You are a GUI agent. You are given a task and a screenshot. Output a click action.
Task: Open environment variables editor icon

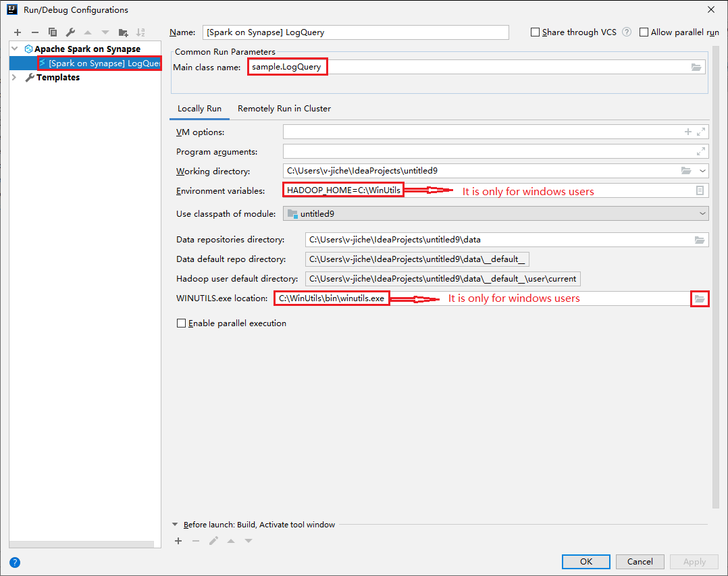pyautogui.click(x=700, y=190)
